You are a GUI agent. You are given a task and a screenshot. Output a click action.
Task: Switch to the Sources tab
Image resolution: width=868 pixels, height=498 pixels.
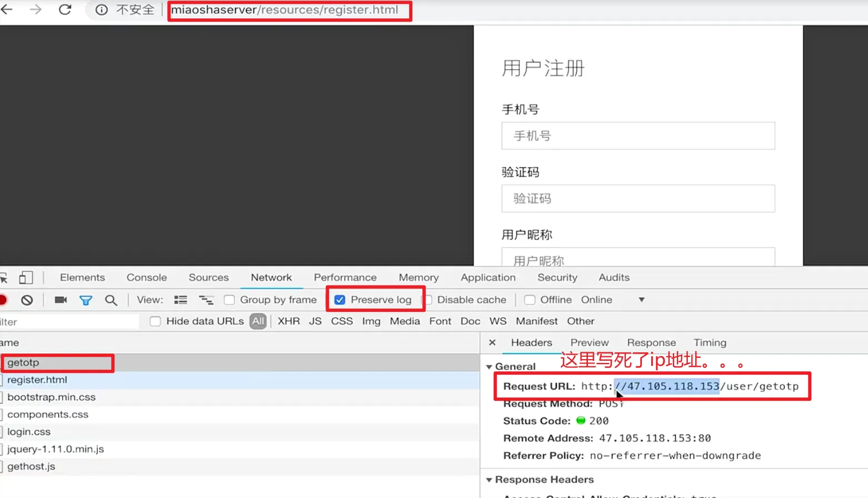click(208, 277)
